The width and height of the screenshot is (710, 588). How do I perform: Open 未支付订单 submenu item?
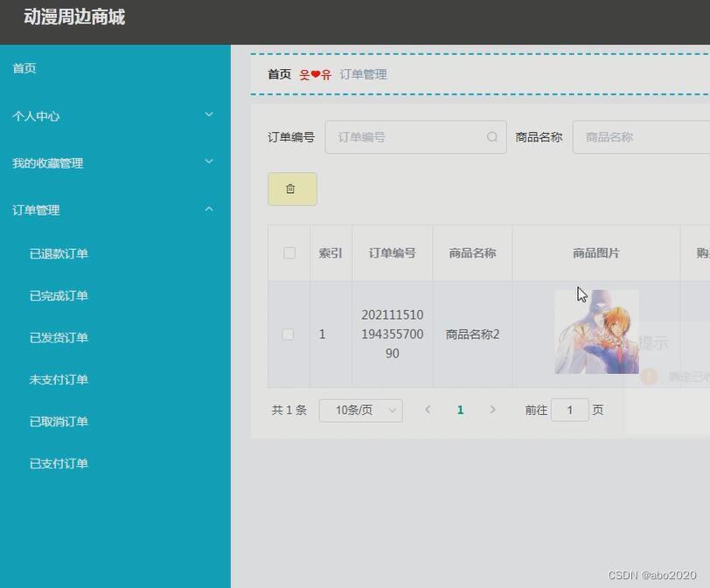coord(59,379)
